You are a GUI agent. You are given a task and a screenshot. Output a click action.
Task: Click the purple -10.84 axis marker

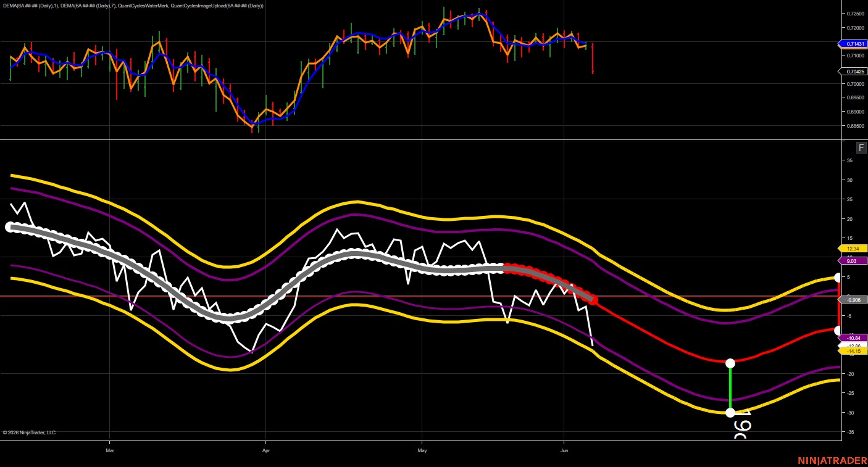[x=853, y=338]
